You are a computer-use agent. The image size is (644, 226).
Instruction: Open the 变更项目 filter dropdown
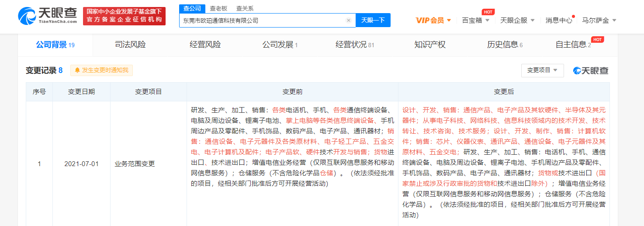coord(542,70)
